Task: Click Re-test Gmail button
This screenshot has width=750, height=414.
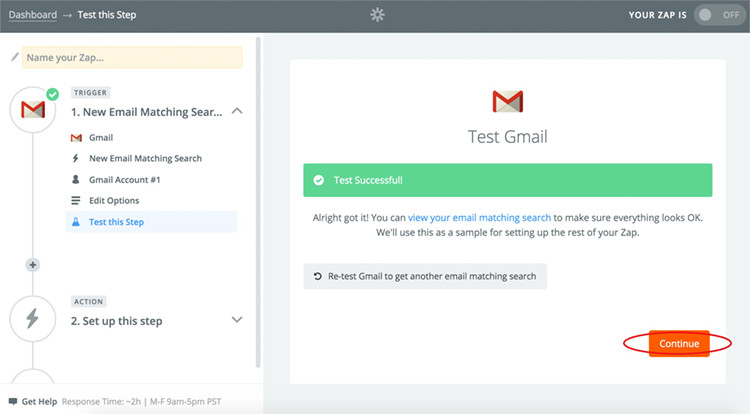Action: click(425, 276)
